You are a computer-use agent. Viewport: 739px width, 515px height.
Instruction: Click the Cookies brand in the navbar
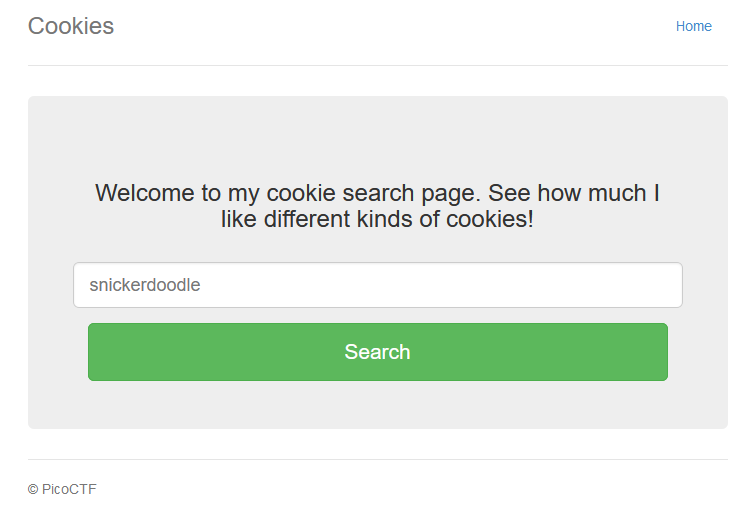[71, 26]
